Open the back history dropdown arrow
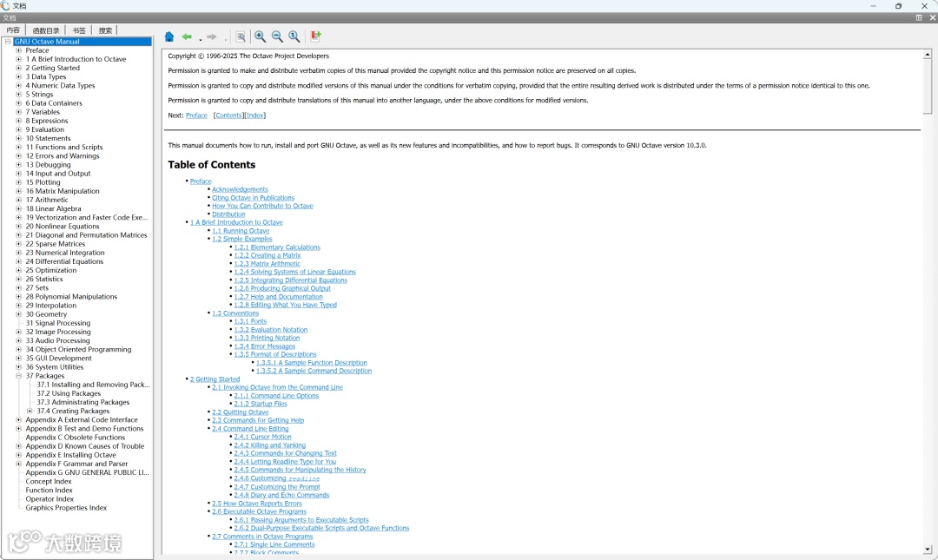The width and height of the screenshot is (938, 560). click(x=201, y=39)
